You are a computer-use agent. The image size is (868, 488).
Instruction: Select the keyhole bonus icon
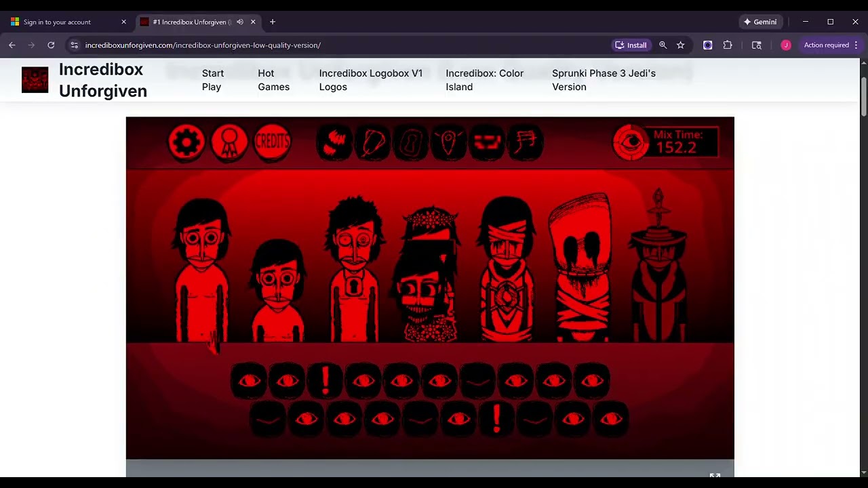click(411, 142)
